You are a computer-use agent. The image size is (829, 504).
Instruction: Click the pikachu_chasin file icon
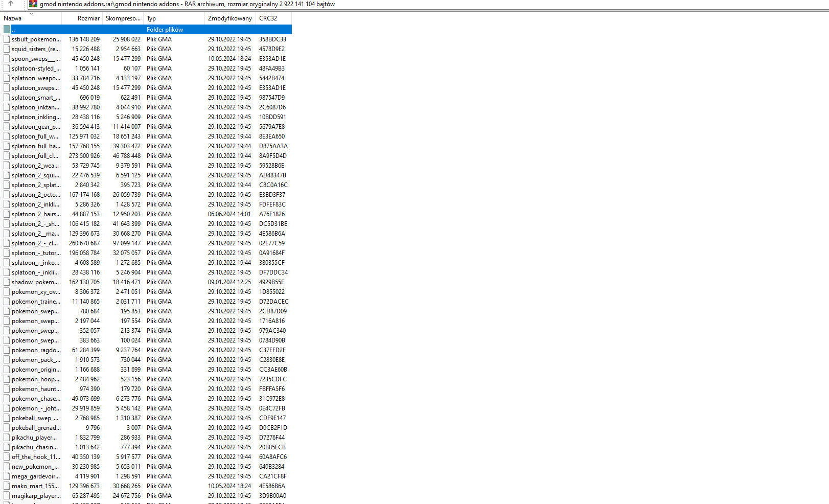pos(6,447)
